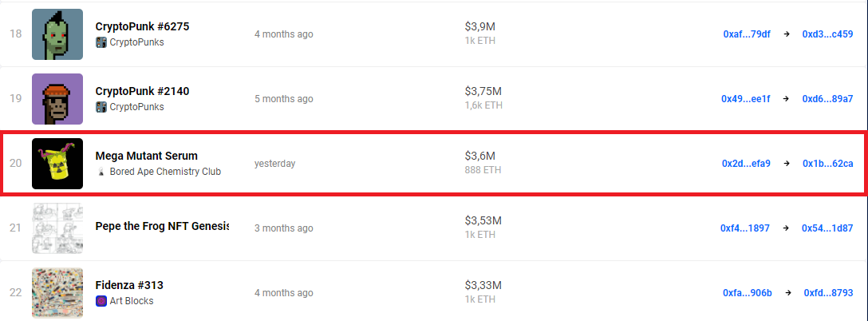The height and width of the screenshot is (321, 868).
Task: View seller address 0xaf...79df
Action: (x=747, y=34)
